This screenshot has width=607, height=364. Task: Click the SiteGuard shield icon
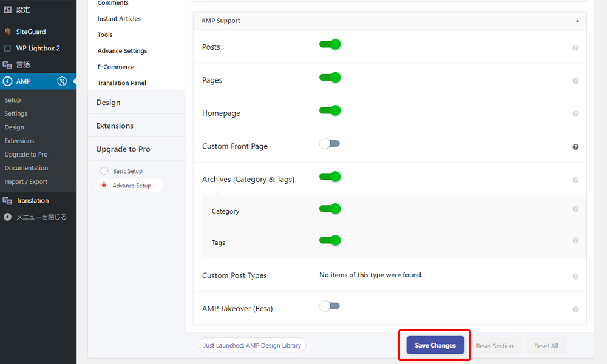pyautogui.click(x=7, y=32)
